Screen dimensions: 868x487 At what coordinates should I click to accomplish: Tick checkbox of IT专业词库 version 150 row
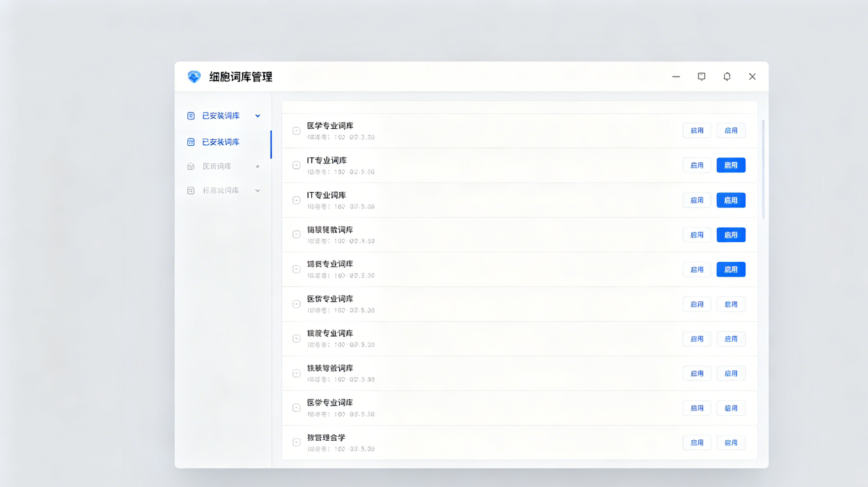pyautogui.click(x=296, y=165)
